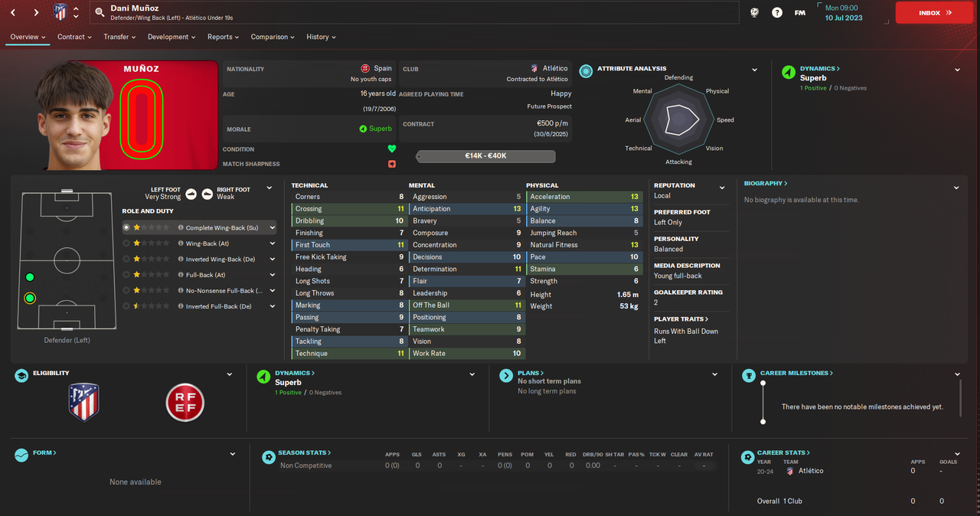The height and width of the screenshot is (516, 980).
Task: Open the Comparison menu
Action: point(273,37)
